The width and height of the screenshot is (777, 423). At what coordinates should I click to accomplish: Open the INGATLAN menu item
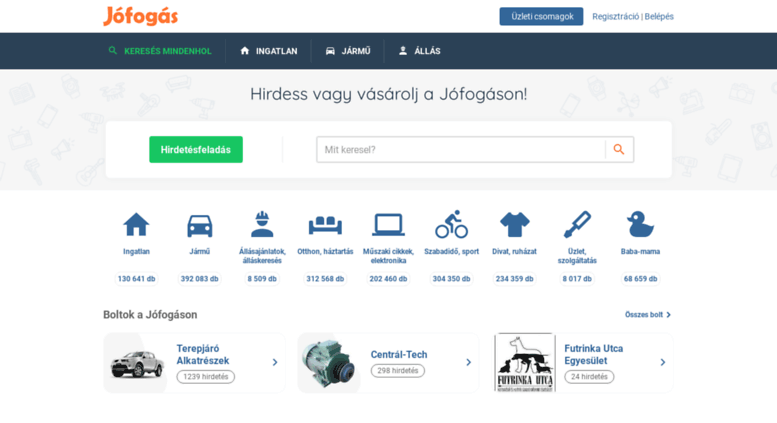tap(277, 51)
